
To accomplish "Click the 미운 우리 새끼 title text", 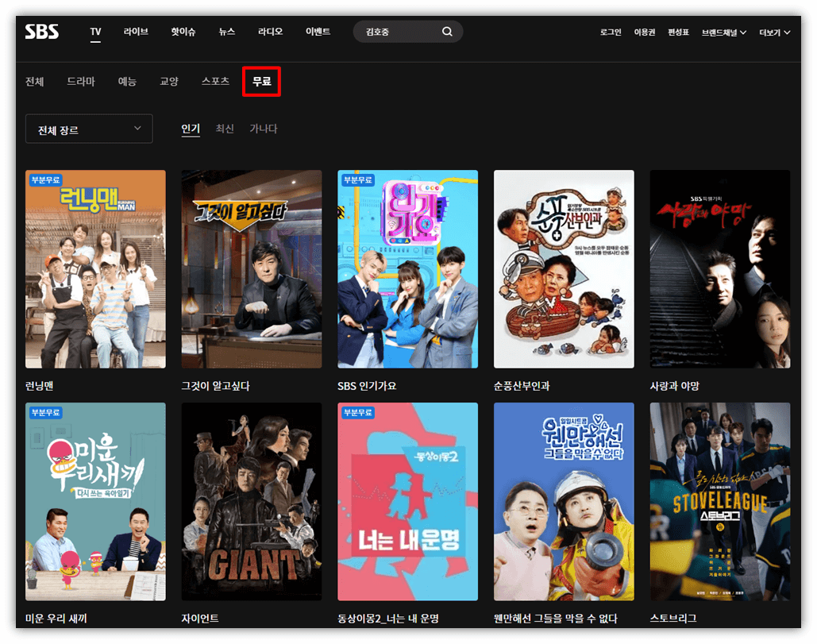I will 56,619.
